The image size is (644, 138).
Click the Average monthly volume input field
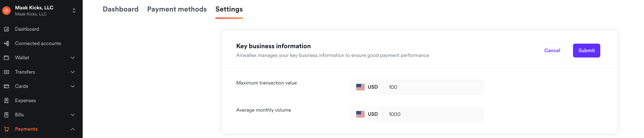pos(433,114)
